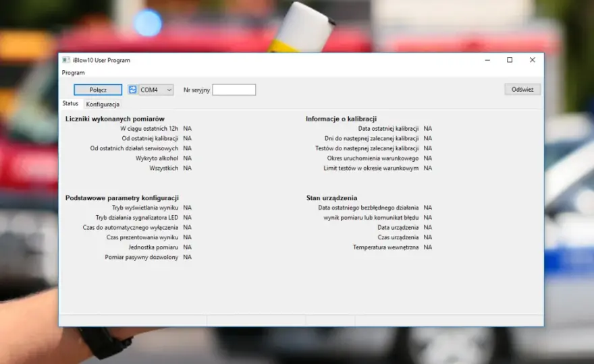Select 'Od ostatnich działań serwisowych' label

(134, 148)
